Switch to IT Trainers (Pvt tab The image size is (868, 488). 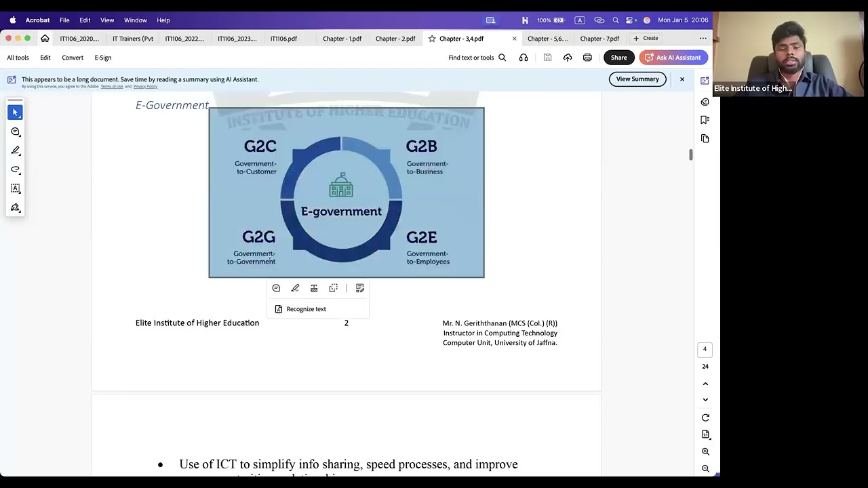pyautogui.click(x=133, y=39)
